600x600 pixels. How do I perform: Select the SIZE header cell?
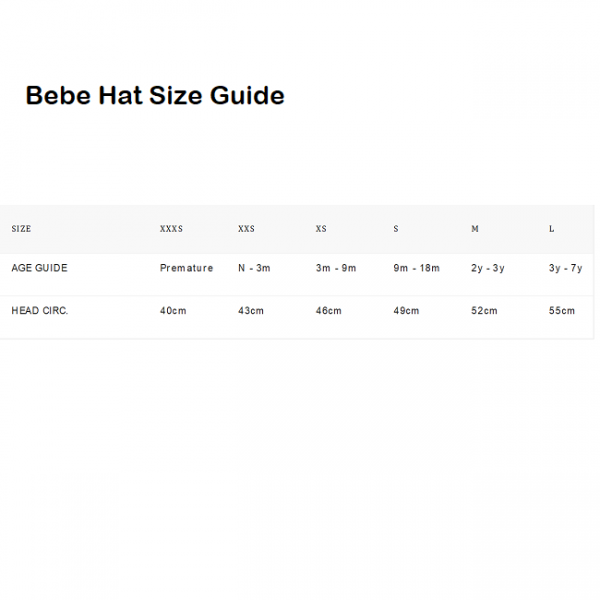(21, 229)
